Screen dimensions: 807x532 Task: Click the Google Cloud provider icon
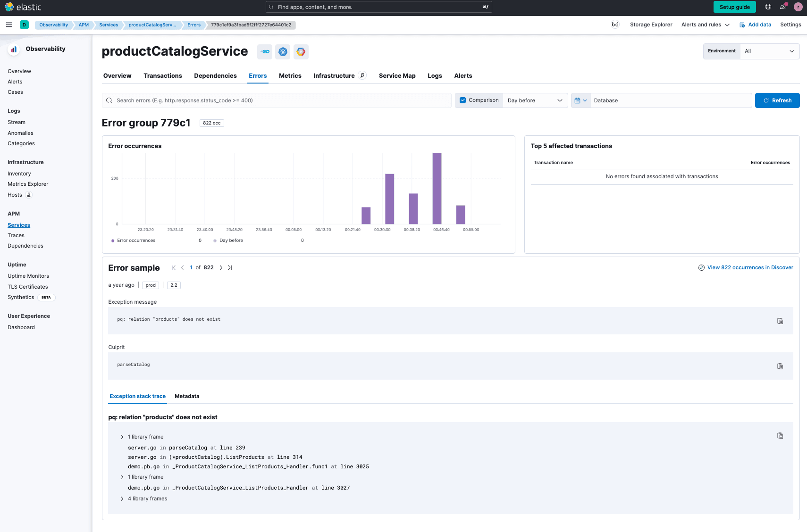301,52
